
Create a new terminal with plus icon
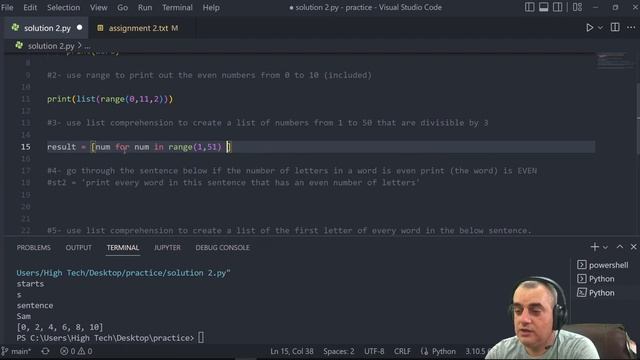(594, 247)
